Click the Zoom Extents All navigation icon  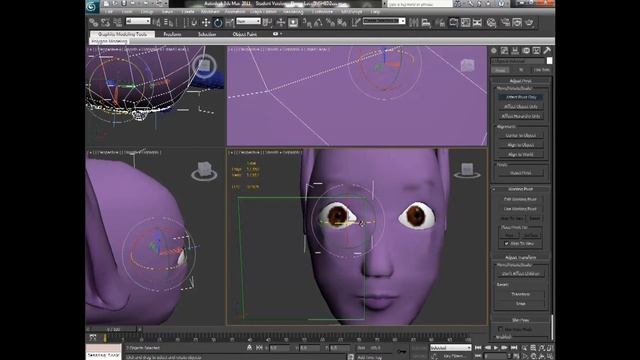tap(551, 348)
